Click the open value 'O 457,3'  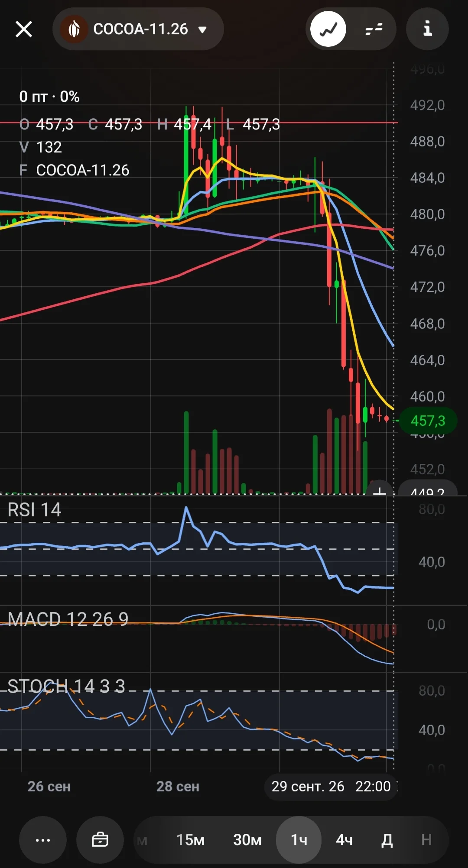(46, 124)
